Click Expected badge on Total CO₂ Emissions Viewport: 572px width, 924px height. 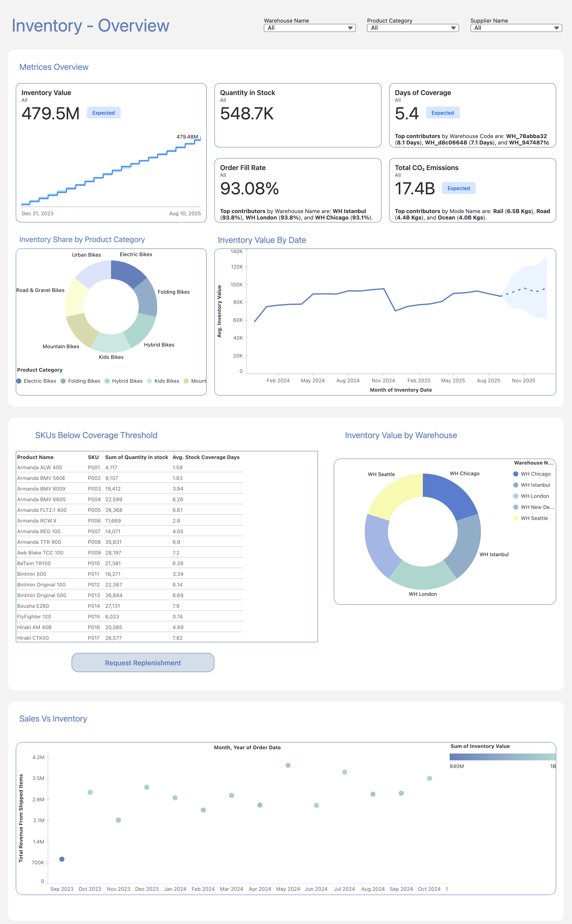pyautogui.click(x=458, y=188)
